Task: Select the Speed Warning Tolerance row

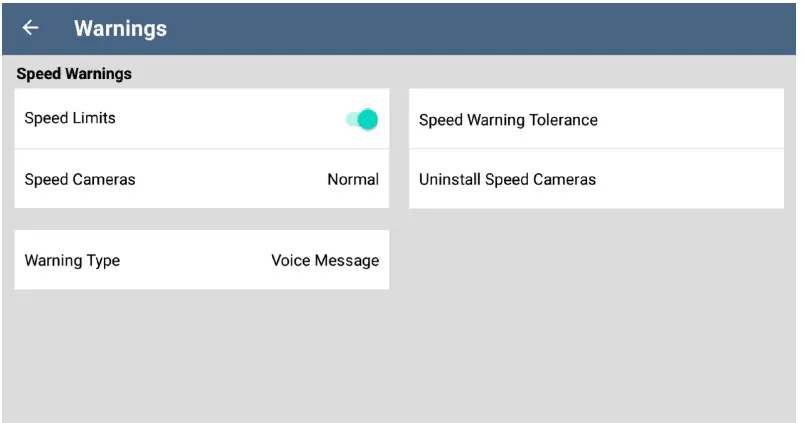Action: pos(596,120)
